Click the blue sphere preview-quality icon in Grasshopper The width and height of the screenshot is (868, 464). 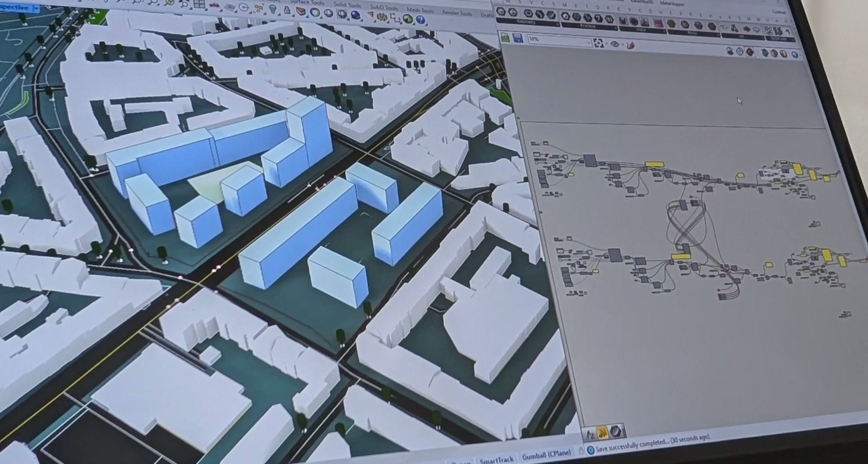point(795,55)
